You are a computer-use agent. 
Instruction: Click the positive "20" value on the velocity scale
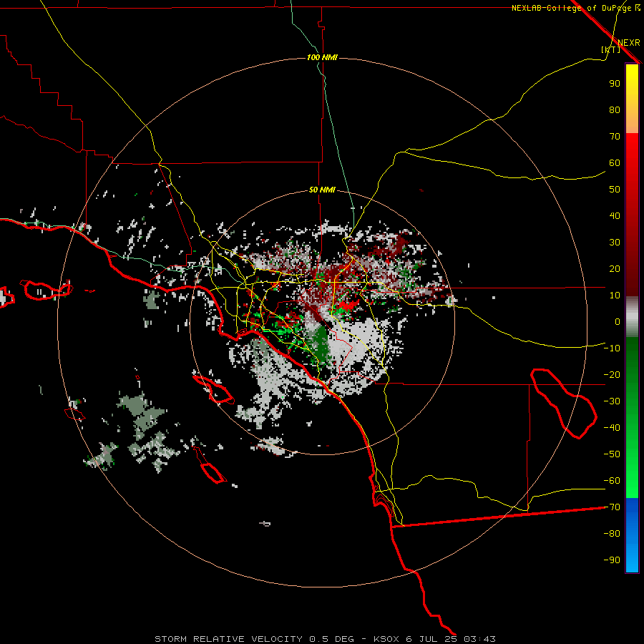tap(615, 269)
